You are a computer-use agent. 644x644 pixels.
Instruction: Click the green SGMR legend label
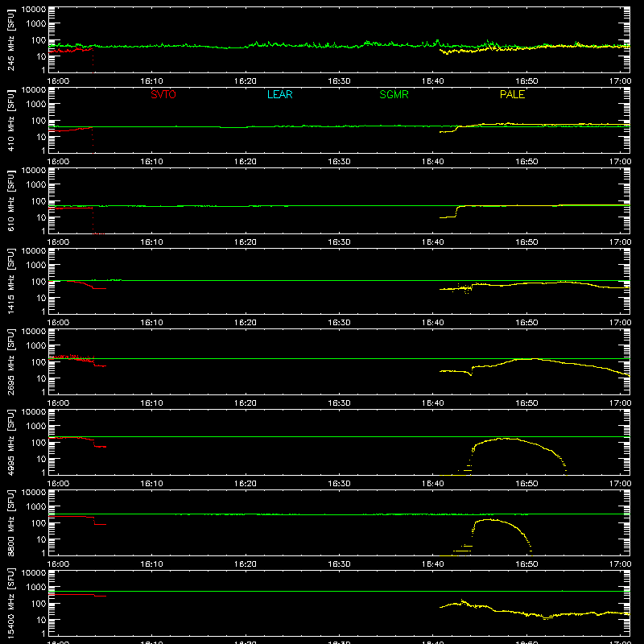[394, 94]
